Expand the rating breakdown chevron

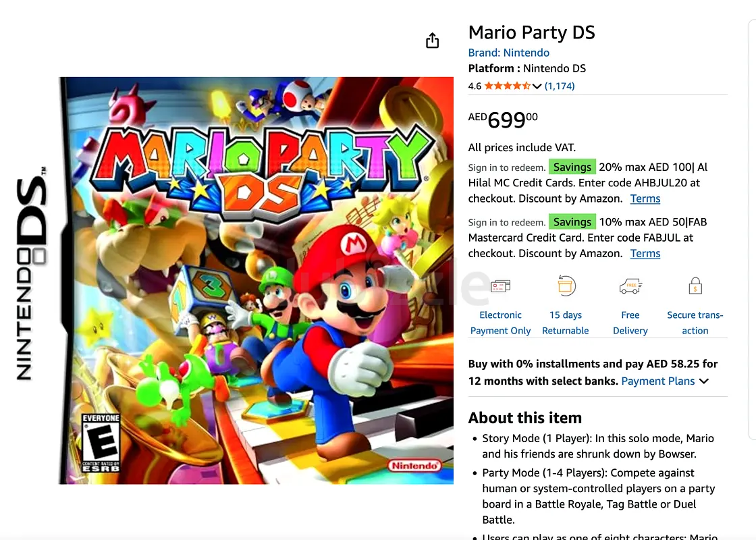pos(537,86)
